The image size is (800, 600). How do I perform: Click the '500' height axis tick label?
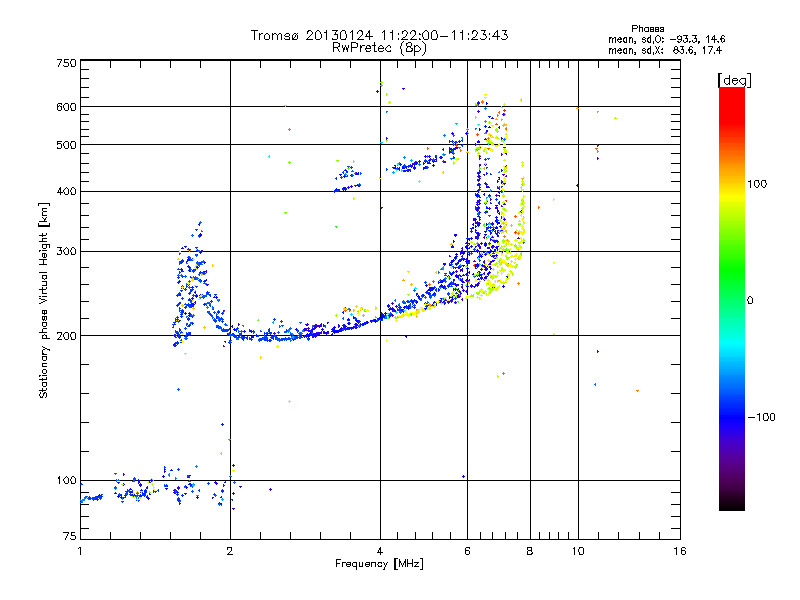pos(66,145)
